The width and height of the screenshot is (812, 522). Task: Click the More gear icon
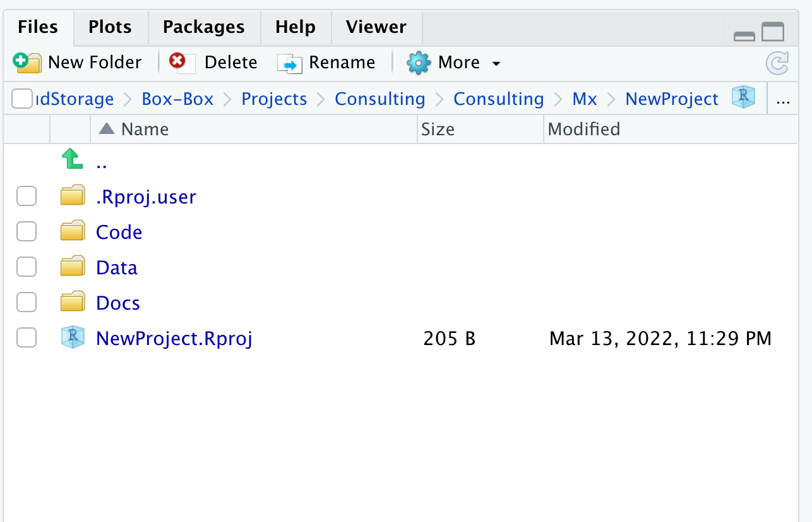click(x=418, y=63)
